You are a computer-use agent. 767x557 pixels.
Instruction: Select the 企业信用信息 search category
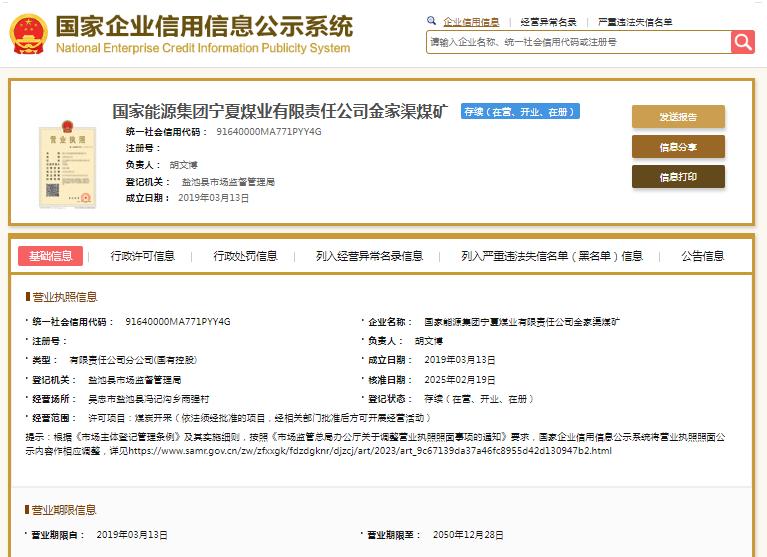tap(471, 21)
